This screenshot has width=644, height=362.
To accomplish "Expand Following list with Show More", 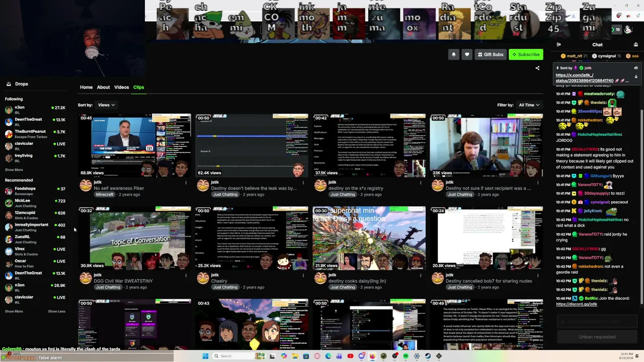I will pos(14,170).
